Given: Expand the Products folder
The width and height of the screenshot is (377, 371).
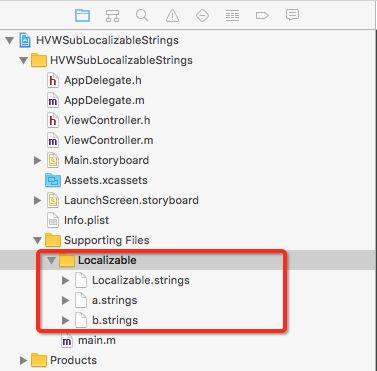Looking at the screenshot, I should tap(23, 360).
